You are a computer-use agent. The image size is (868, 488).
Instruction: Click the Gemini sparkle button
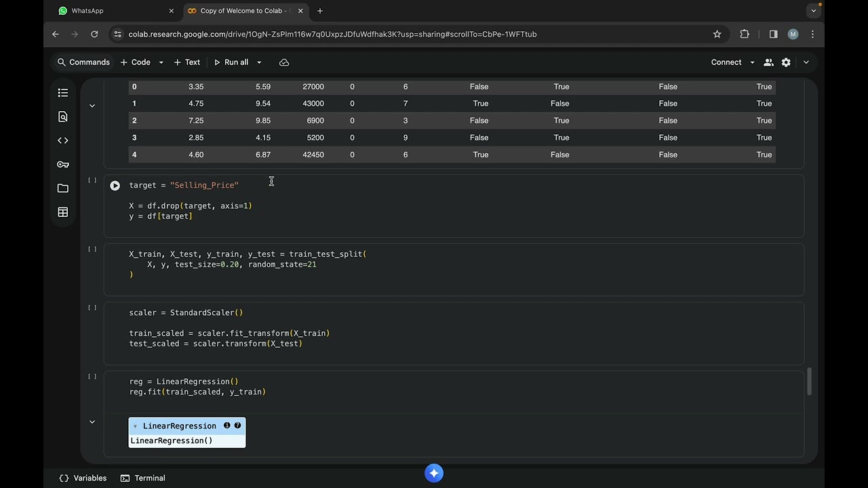pos(434,473)
